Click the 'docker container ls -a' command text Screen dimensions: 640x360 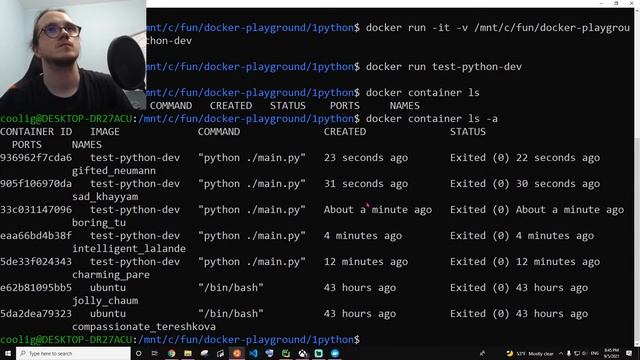tap(432, 119)
